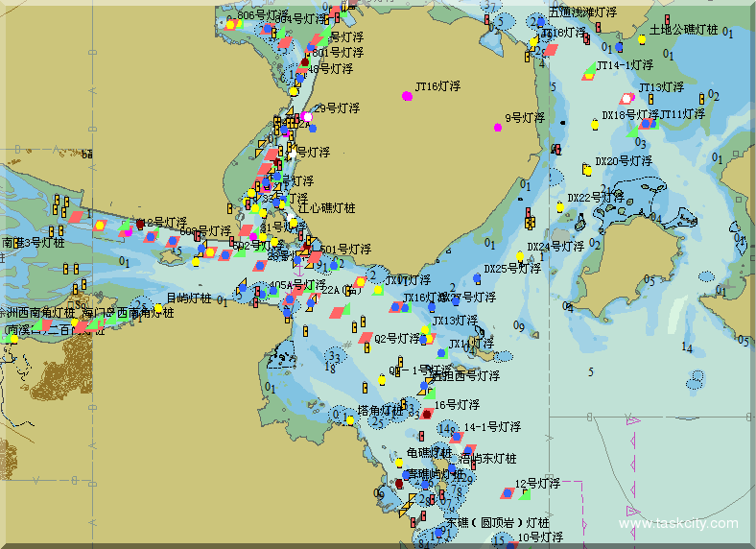Viewport: 756px width, 549px height.
Task: Select the magenta 9号灯浮 buoy dot
Action: point(497,127)
